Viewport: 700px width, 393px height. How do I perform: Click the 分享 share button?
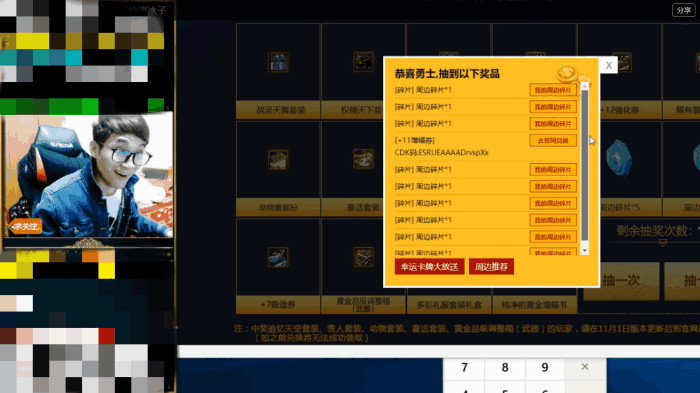[683, 10]
